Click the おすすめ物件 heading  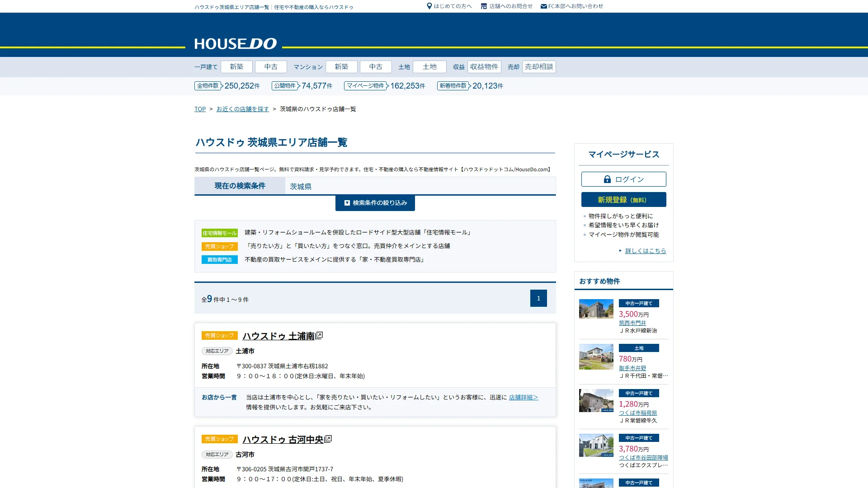point(599,281)
